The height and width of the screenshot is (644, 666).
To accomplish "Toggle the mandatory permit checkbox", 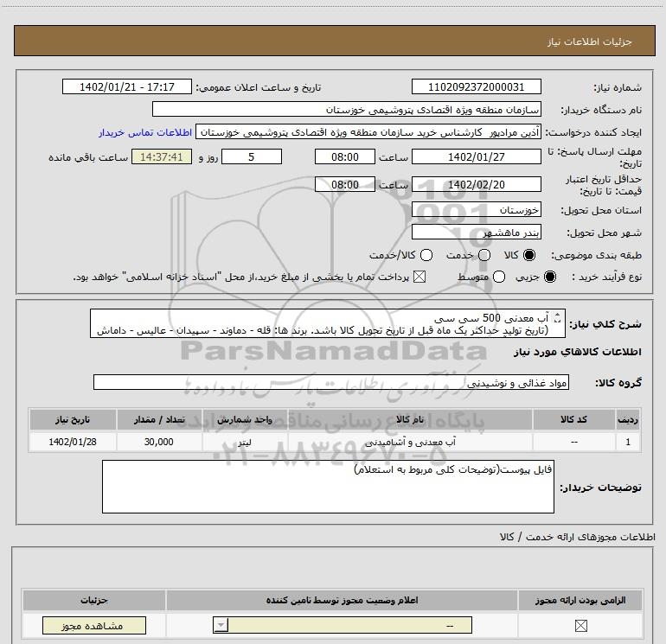I will [x=580, y=625].
